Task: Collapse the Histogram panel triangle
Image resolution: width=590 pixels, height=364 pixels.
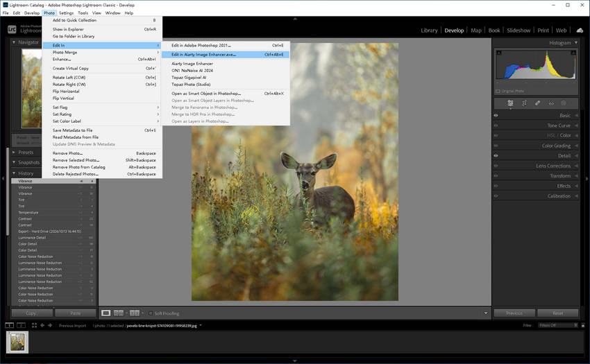Action: tap(576, 43)
